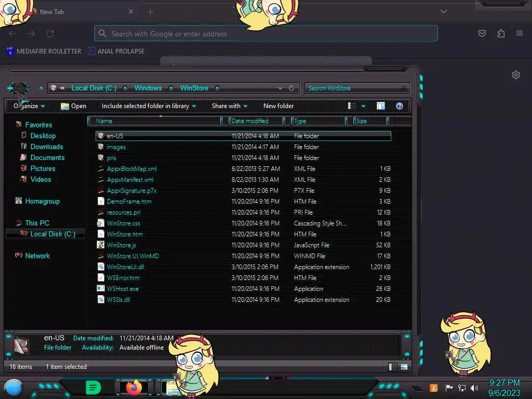The width and height of the screenshot is (532, 399).
Task: Select Videos in navigation pane
Action: (41, 179)
